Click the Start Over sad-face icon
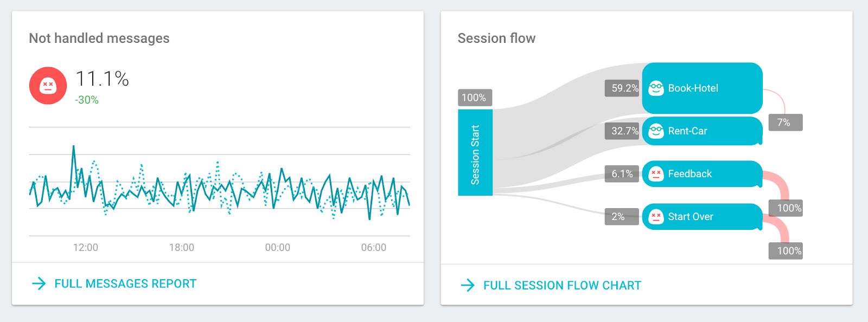 pos(656,217)
